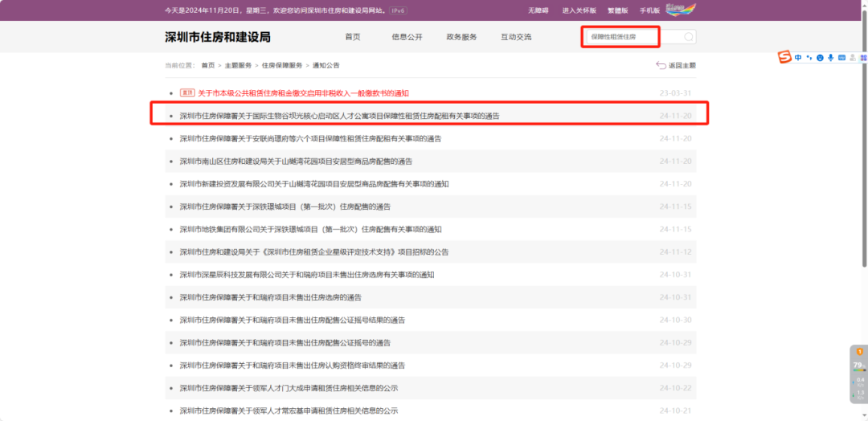This screenshot has width=868, height=421.
Task: Open 和瑞府 配售公证摇号结果的通告
Action: [293, 320]
